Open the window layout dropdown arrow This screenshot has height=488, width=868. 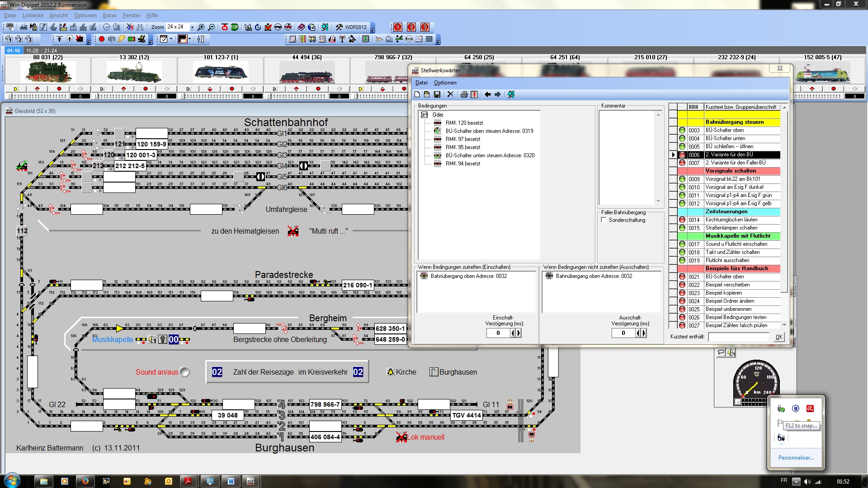point(190,39)
